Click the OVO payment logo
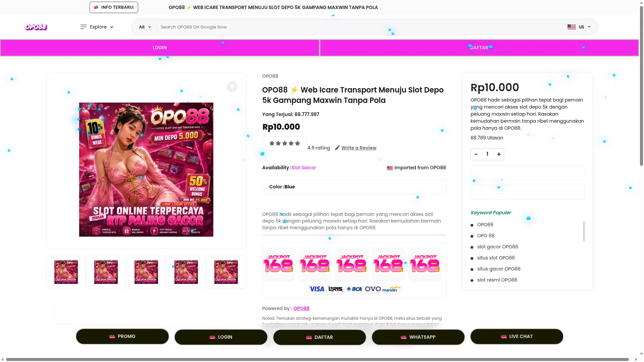 (x=373, y=289)
